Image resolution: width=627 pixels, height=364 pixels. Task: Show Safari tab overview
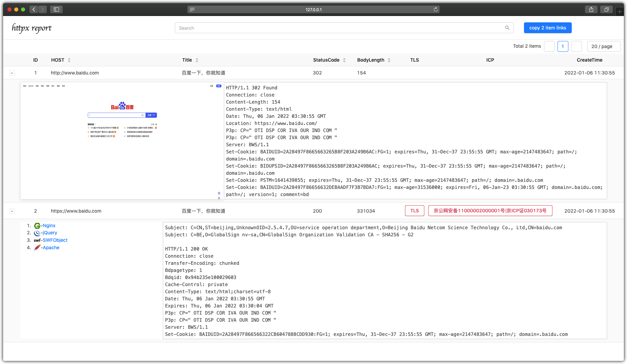click(607, 9)
